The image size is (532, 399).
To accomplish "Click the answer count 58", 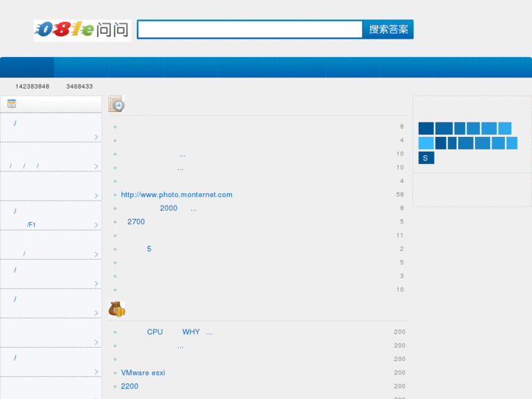I will point(400,195).
